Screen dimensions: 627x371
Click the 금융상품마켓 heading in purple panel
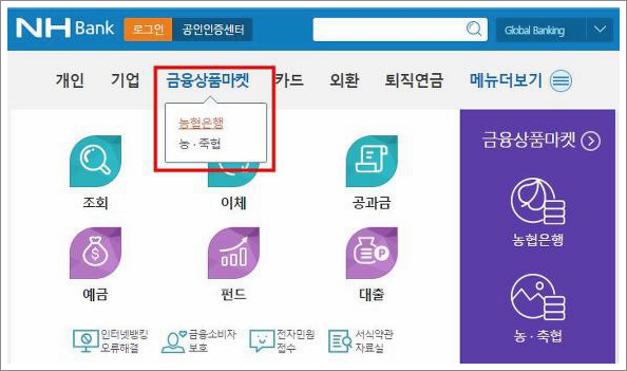pyautogui.click(x=529, y=140)
